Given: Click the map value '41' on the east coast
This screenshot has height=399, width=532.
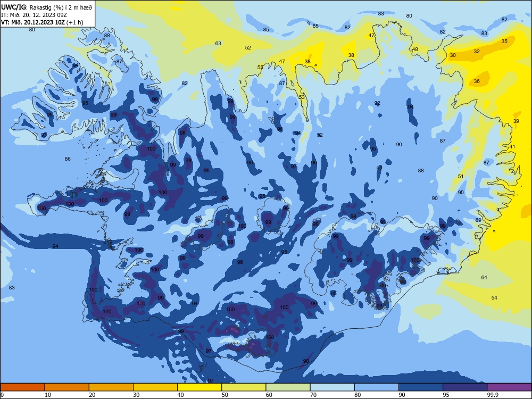Looking at the screenshot, I should (512, 147).
